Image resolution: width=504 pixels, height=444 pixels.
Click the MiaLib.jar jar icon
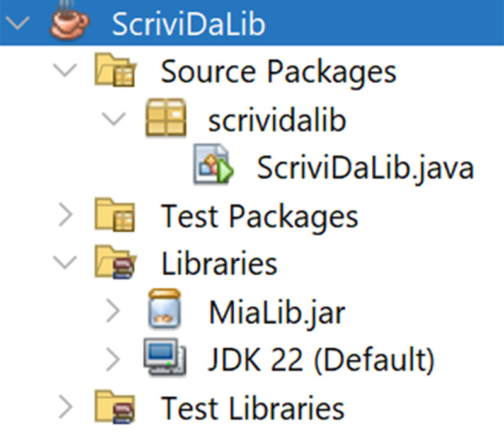[x=164, y=309]
